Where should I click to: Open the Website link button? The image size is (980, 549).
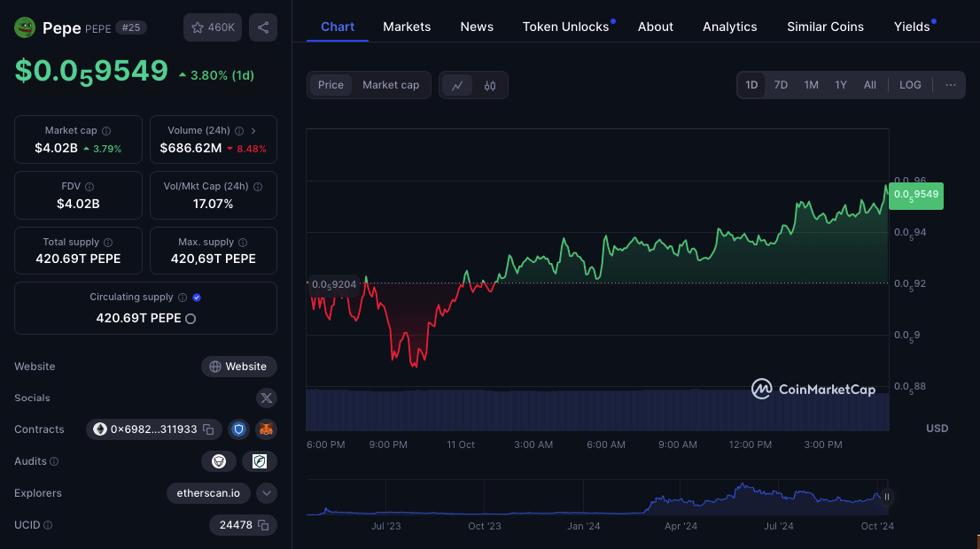click(x=238, y=367)
